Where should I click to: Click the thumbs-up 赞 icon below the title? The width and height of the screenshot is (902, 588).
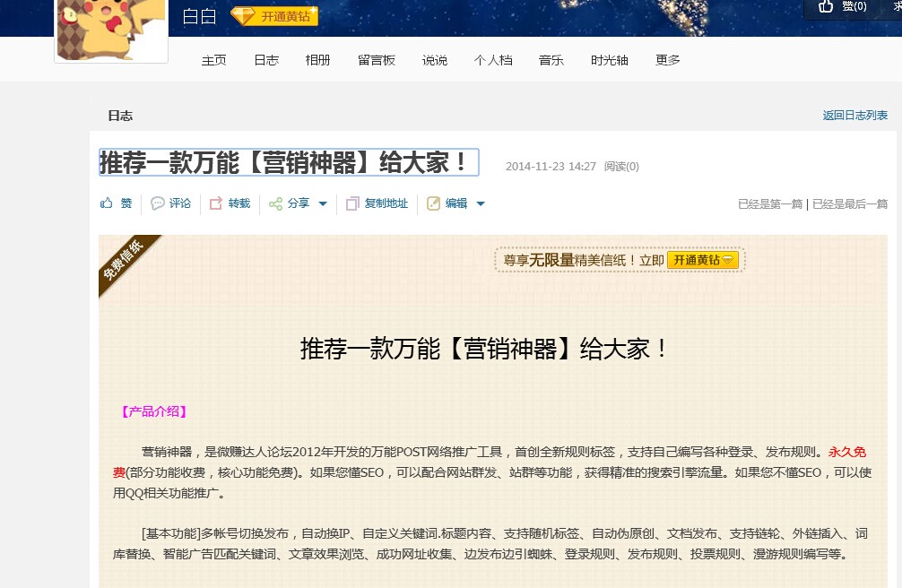pyautogui.click(x=106, y=203)
